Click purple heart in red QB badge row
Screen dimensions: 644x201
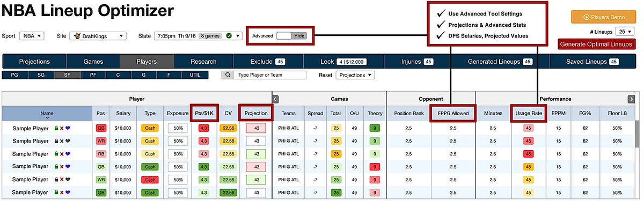point(68,129)
